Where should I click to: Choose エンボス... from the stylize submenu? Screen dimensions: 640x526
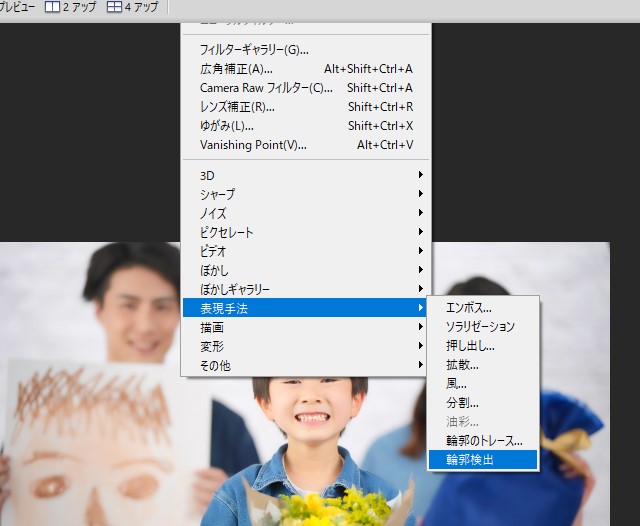point(483,307)
